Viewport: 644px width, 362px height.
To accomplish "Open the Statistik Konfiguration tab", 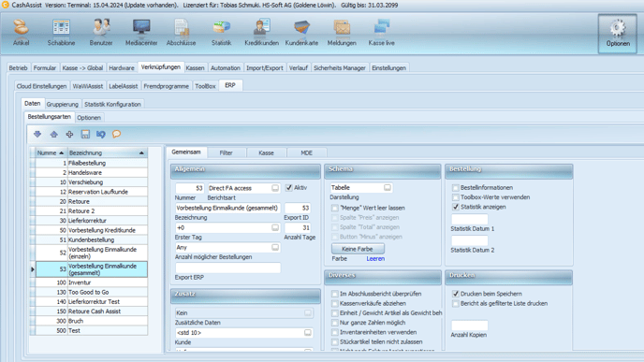I will [112, 104].
